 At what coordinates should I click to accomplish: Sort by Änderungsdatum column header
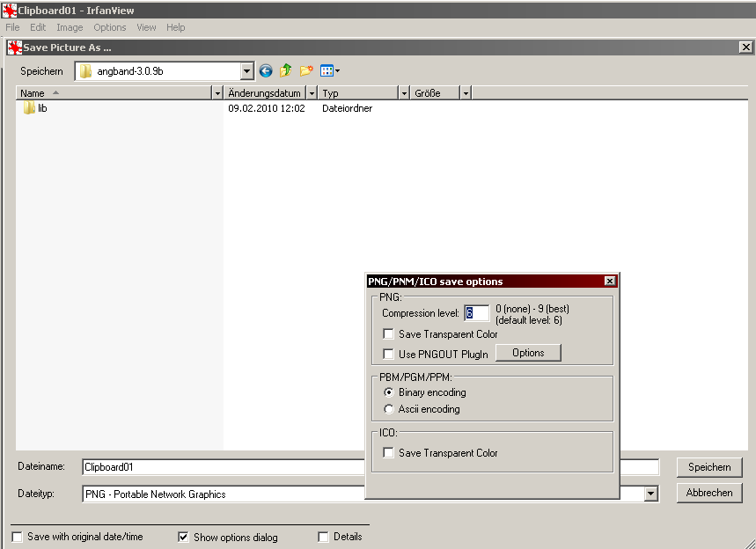pos(265,92)
